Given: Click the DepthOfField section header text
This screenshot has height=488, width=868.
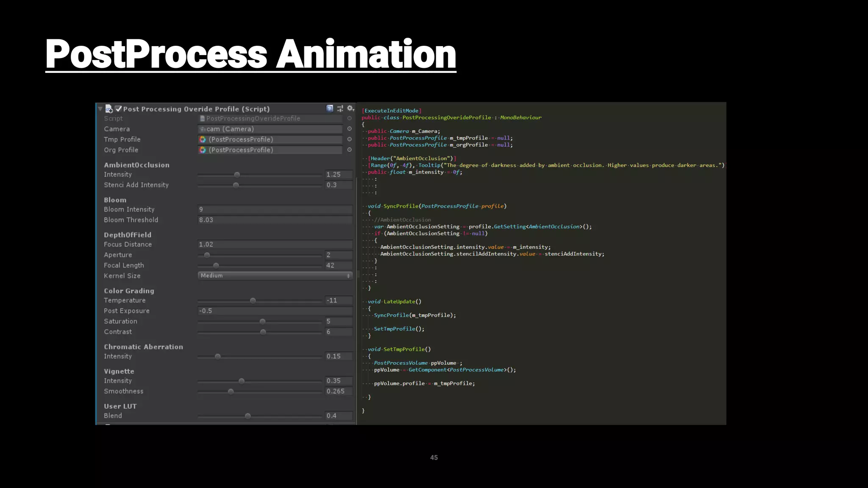Looking at the screenshot, I should (128, 235).
